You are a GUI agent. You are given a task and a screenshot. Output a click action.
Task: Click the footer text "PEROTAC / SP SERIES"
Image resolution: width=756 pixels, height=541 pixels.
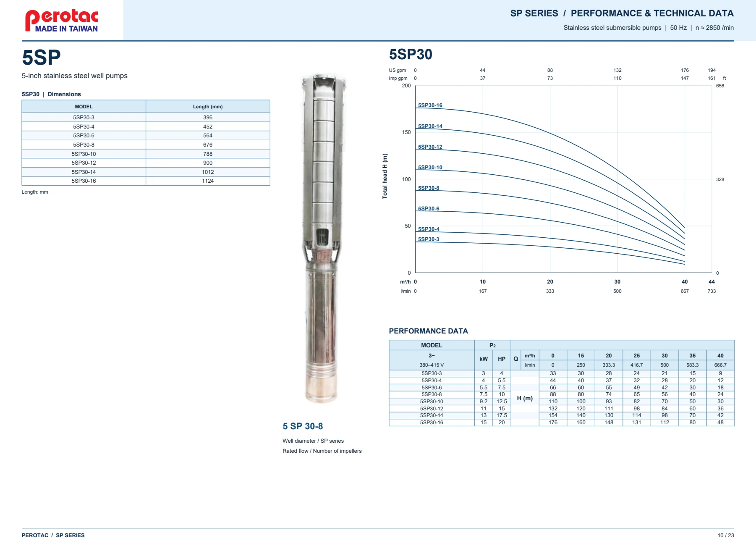point(53,535)
